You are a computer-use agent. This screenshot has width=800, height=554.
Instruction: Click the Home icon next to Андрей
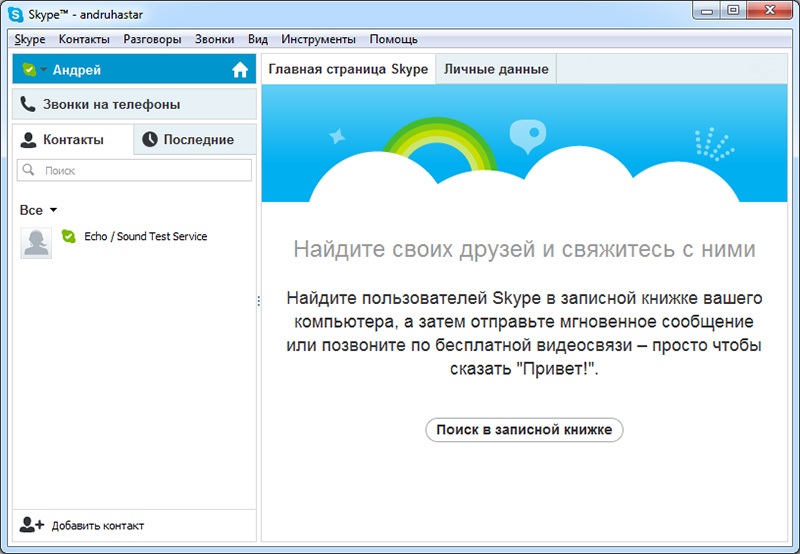[x=239, y=70]
